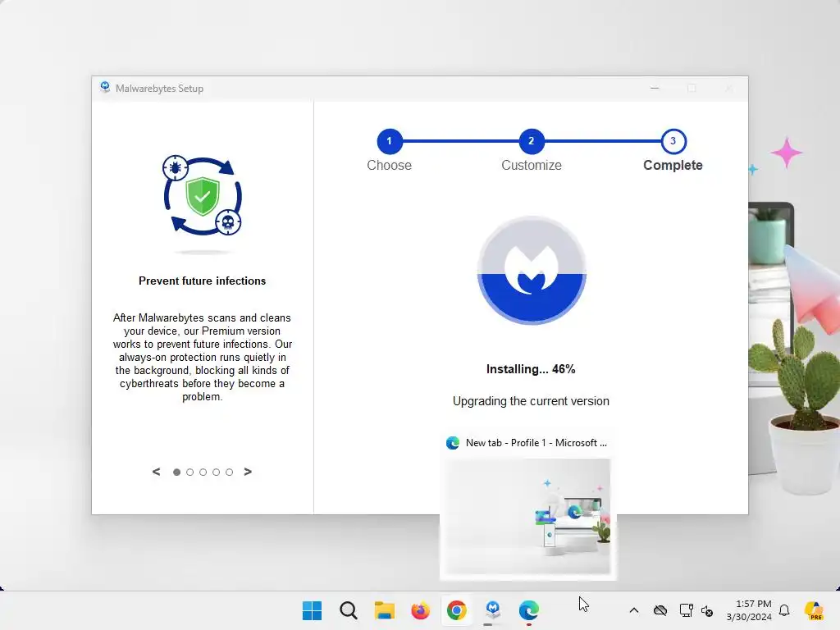Select the third carousel dot
The height and width of the screenshot is (630, 840).
[x=203, y=472]
